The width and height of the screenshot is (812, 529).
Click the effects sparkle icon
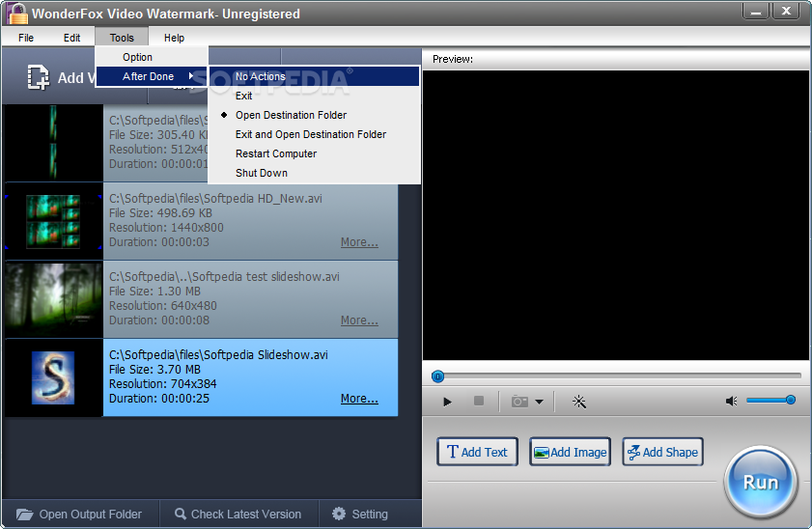click(x=579, y=402)
